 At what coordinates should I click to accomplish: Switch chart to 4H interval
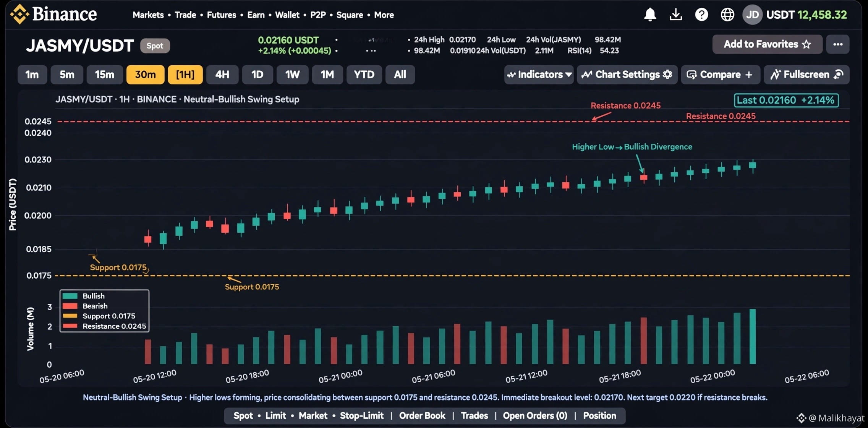(222, 75)
